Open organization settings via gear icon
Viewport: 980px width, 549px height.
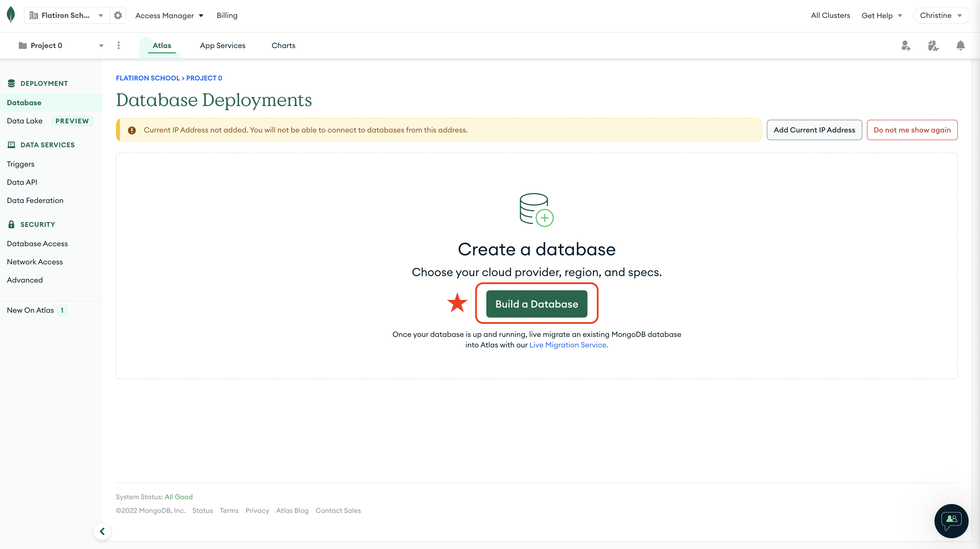(x=118, y=15)
